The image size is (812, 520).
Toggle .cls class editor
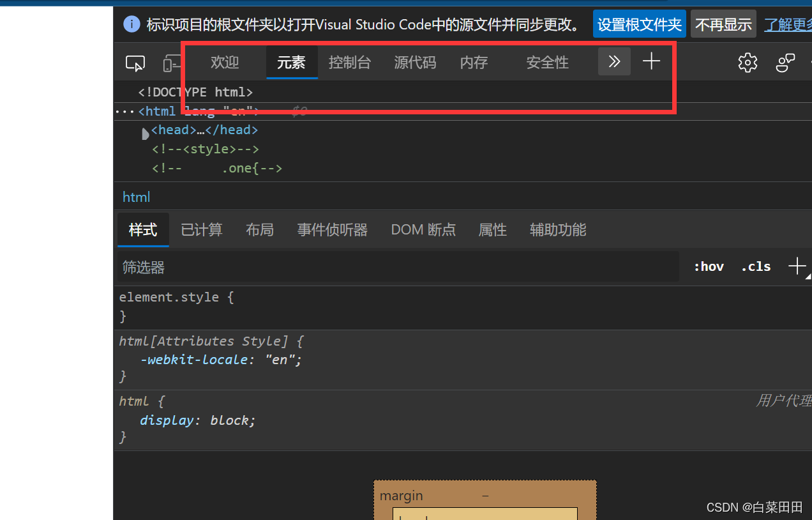tap(756, 266)
